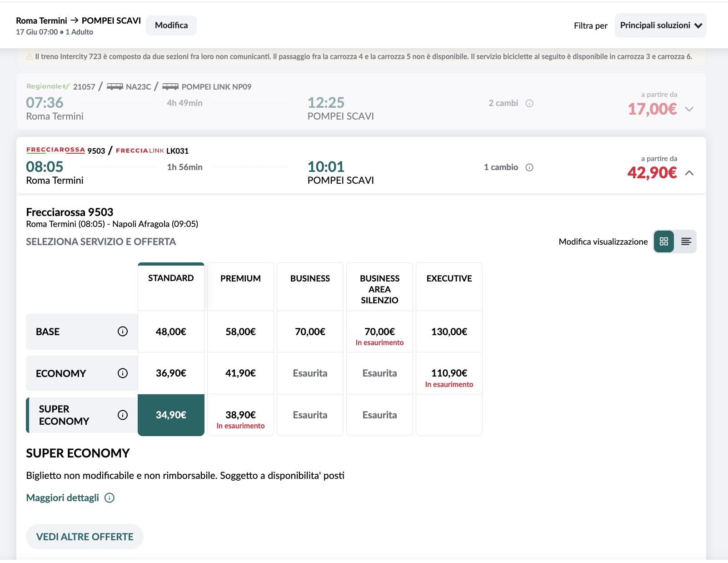This screenshot has width=728, height=563.
Task: Click the FRECCIAROSSA logo in the 08:05 solution
Action: point(55,150)
